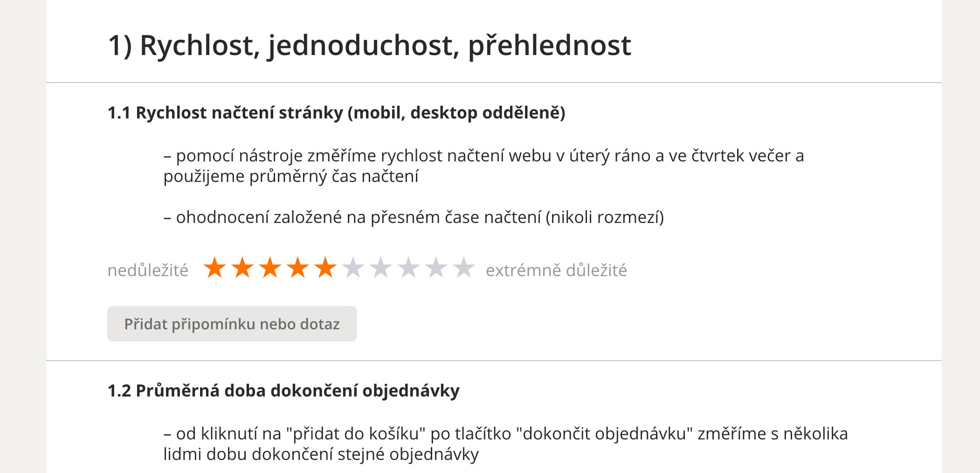Click paragraph starting "pomocí nástroje změříme rychlost"
This screenshot has height=473, width=980.
click(483, 166)
